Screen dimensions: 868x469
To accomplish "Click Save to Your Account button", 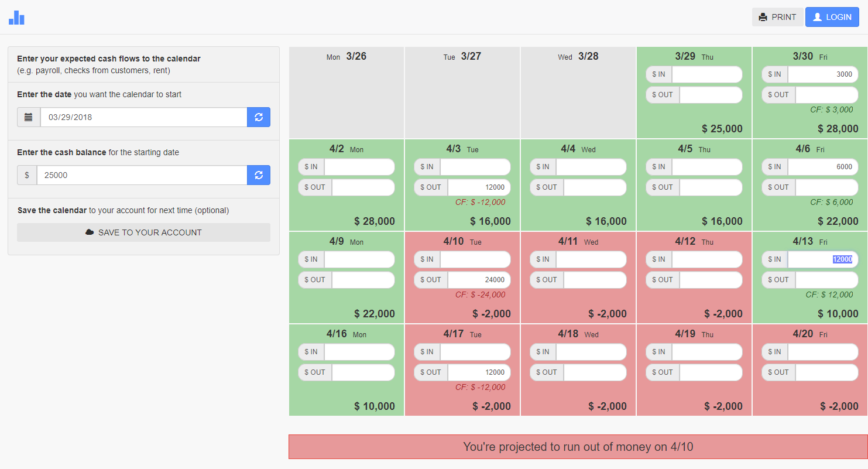I will (143, 232).
